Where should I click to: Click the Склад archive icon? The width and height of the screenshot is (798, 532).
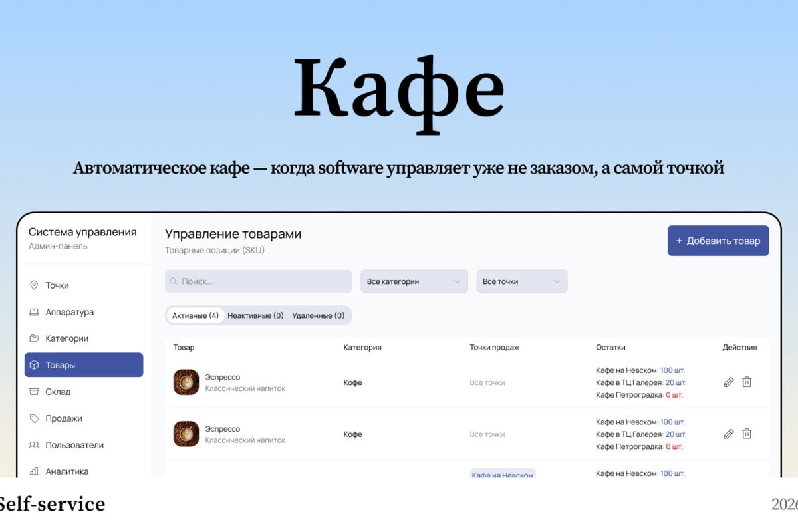tap(34, 392)
